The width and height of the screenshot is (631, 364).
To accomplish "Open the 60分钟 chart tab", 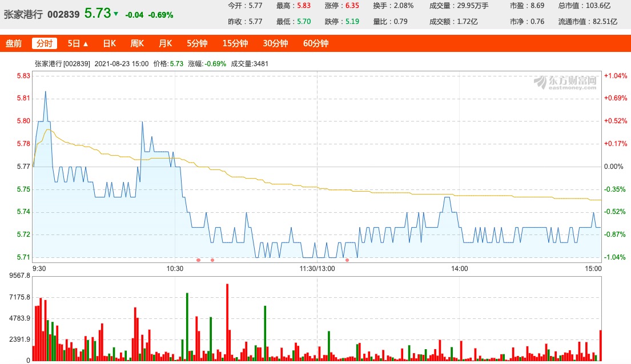I will pyautogui.click(x=316, y=43).
